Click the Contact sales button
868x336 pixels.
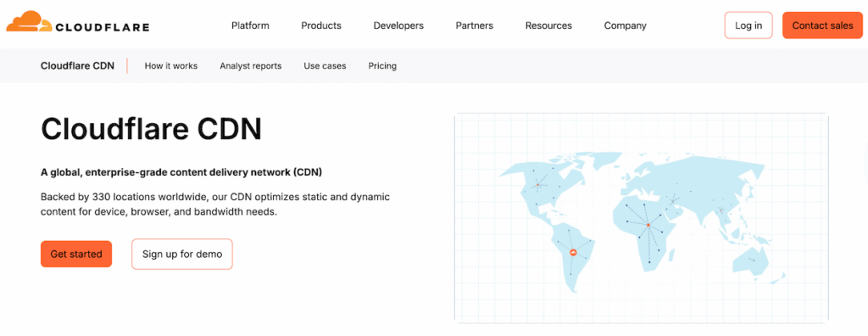point(822,25)
